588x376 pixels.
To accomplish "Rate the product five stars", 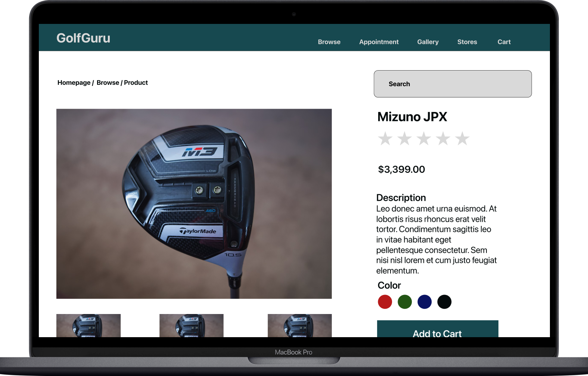I will click(462, 139).
